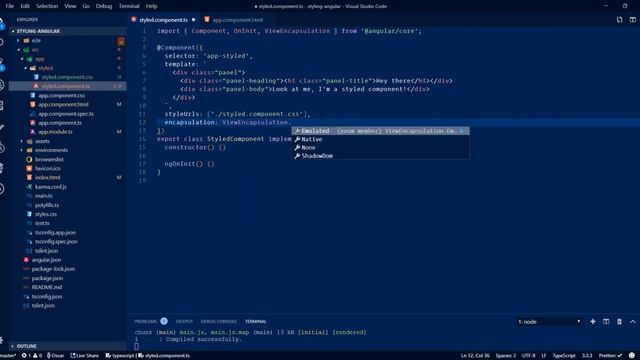Switch to the DEBUG CONSOLE panel tab

218,322
